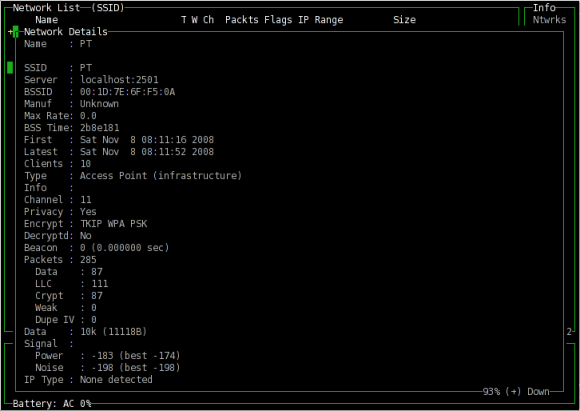Select the 'Ch' column header

coord(208,20)
